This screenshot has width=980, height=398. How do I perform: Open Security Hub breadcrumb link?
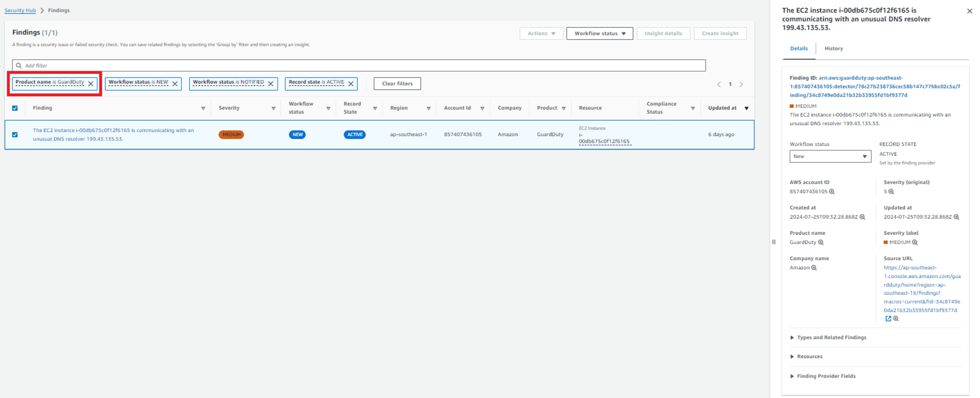(20, 10)
